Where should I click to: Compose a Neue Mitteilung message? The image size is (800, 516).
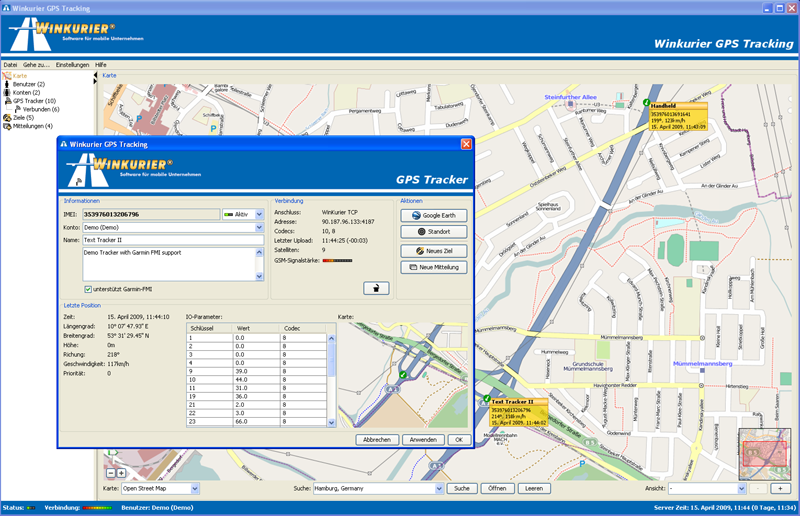[x=433, y=267]
